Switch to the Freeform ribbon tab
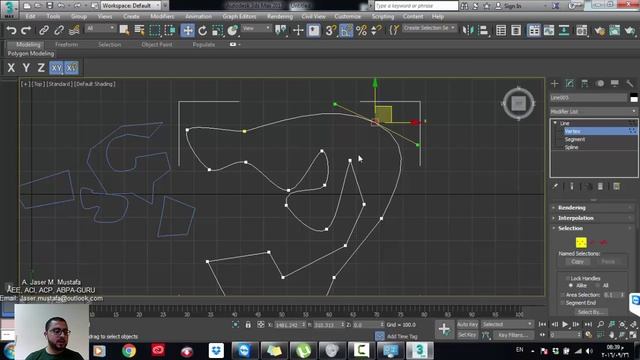Screen dimensions: 640x360 click(x=67, y=44)
